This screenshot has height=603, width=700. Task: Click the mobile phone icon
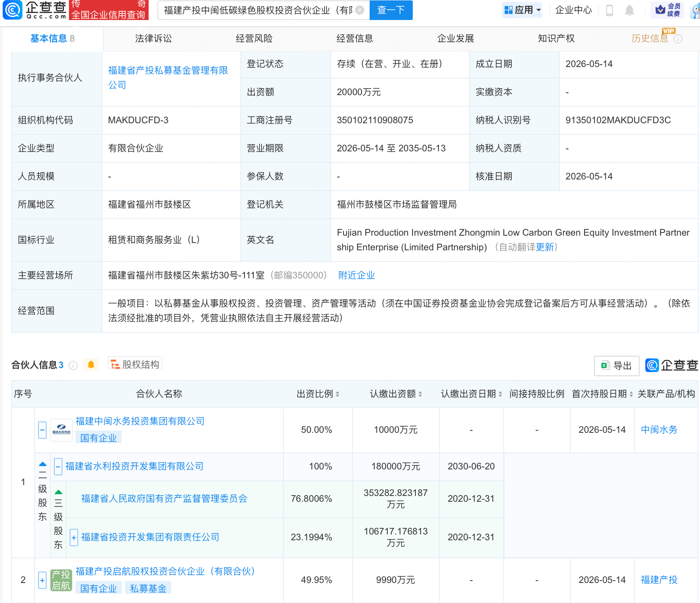[x=609, y=10]
